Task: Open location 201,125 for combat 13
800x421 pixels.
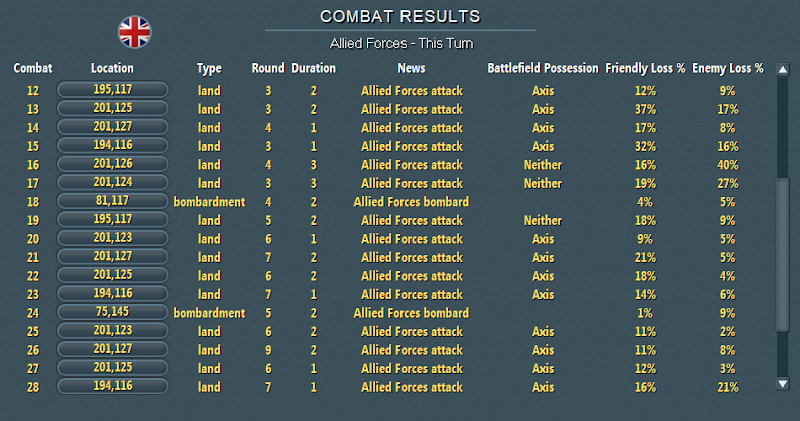Action: 113,108
